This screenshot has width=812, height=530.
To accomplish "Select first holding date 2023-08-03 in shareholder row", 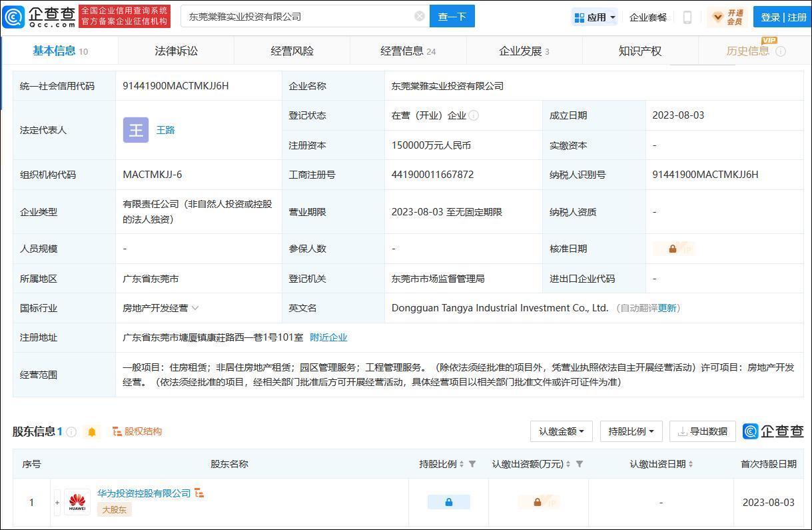I will 768,503.
